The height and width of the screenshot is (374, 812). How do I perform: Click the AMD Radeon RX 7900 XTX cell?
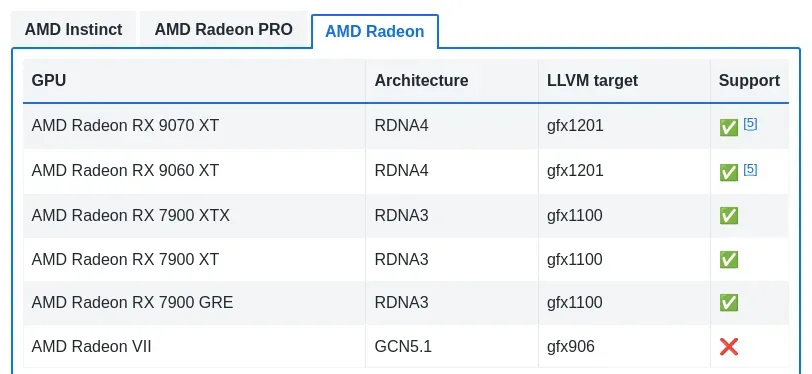194,215
